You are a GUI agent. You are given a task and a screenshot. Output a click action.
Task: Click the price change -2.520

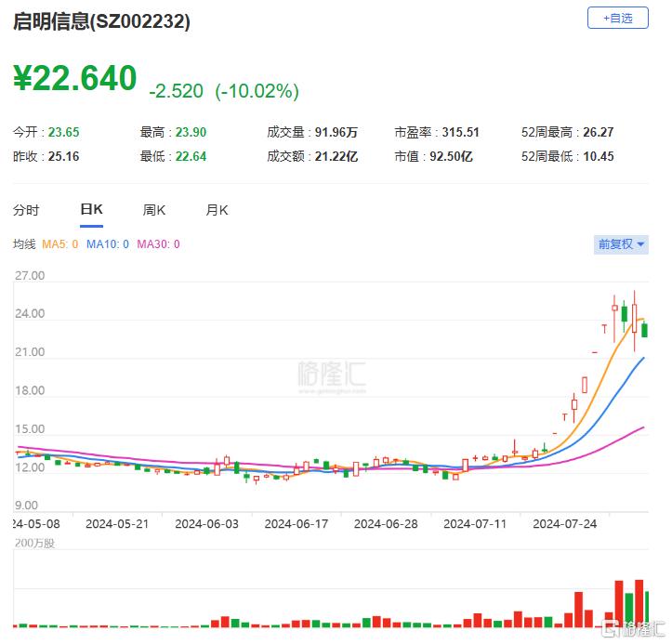pos(177,91)
